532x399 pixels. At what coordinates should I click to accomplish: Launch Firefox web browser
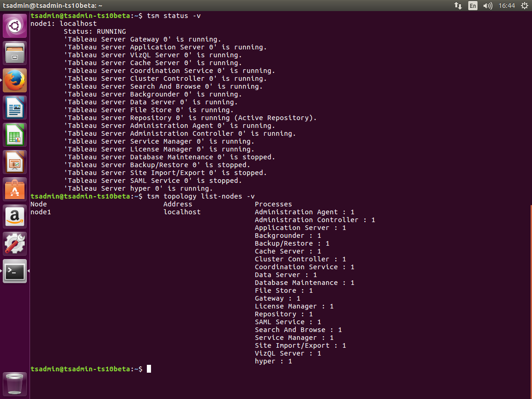pos(15,80)
